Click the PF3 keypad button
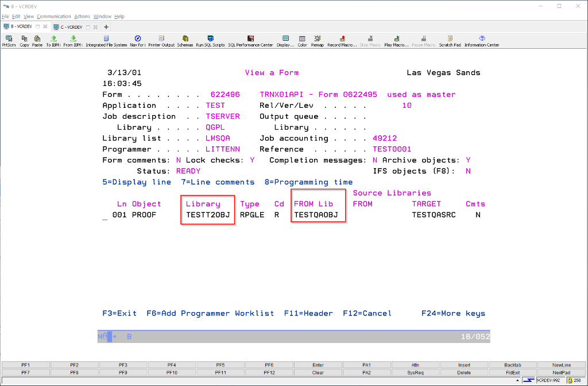The height and width of the screenshot is (386, 588). tap(123, 365)
